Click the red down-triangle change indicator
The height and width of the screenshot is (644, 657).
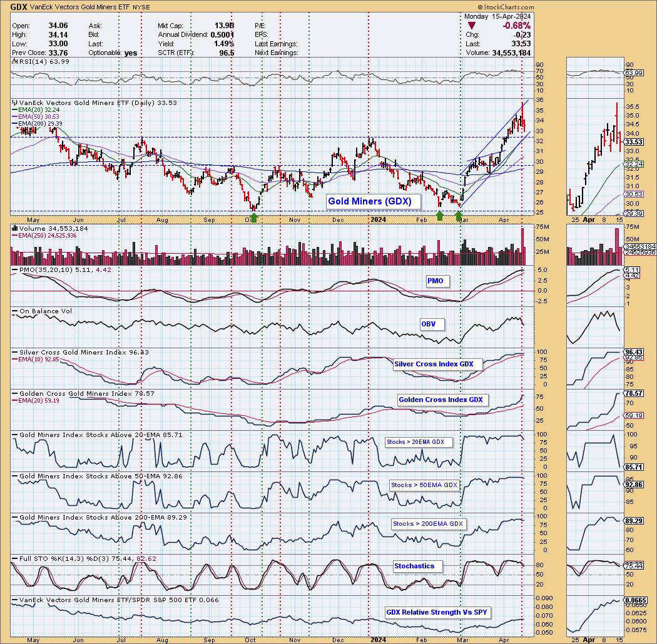pos(472,26)
